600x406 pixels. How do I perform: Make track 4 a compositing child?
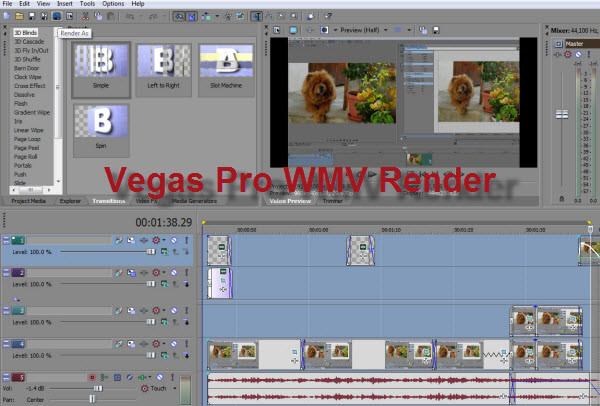[186, 355]
